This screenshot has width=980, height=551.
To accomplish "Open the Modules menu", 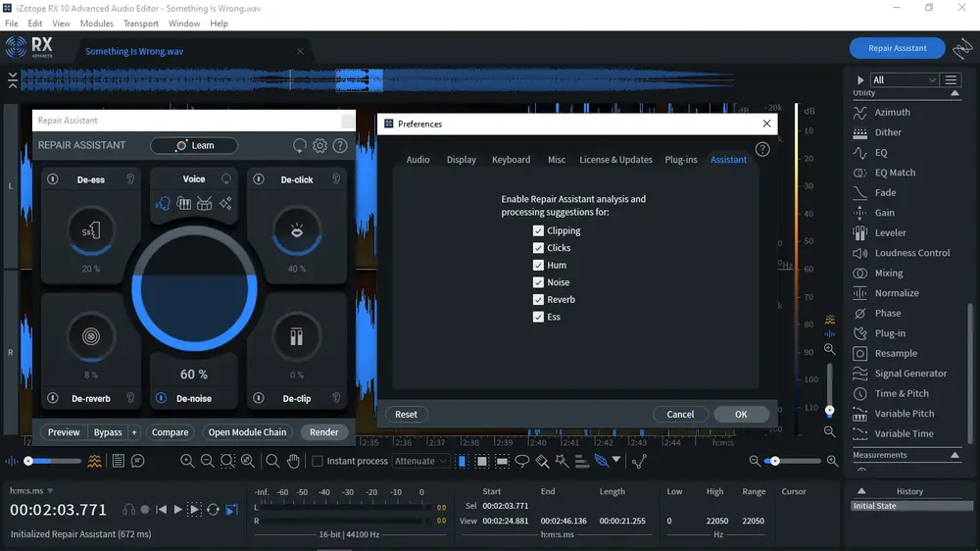I will click(97, 24).
